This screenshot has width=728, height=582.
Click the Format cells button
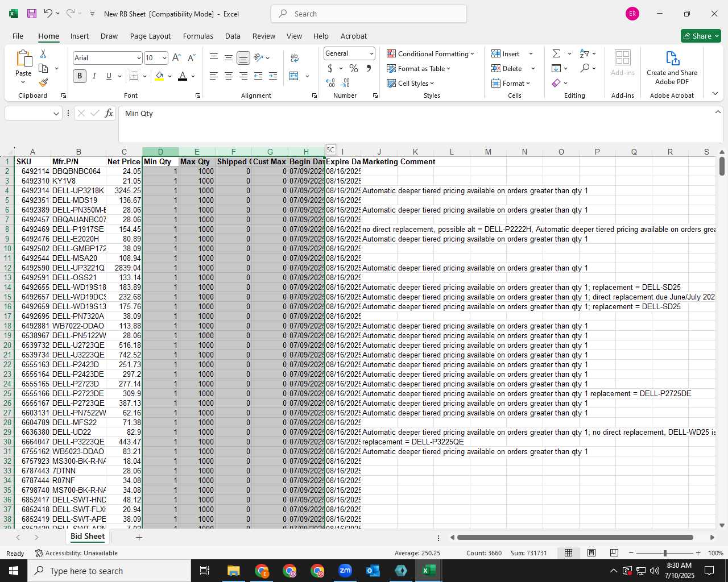[511, 83]
